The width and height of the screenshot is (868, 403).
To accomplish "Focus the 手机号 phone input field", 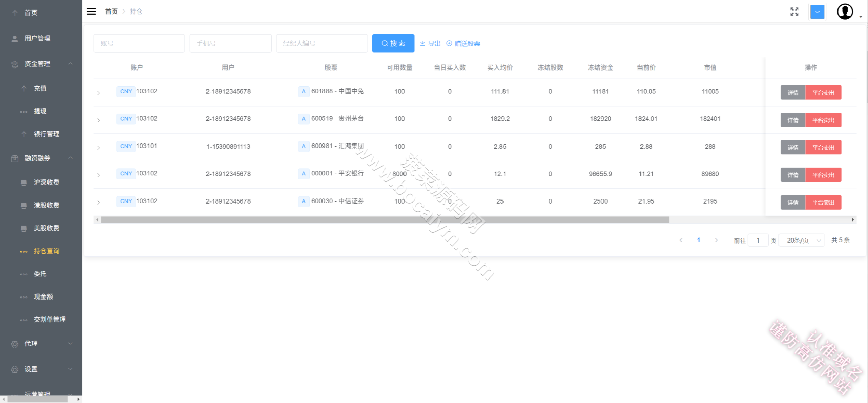I will [231, 43].
